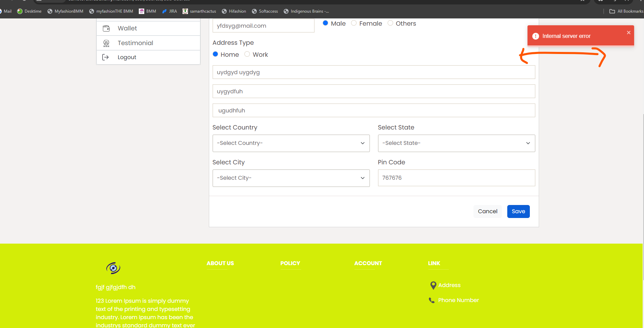Viewport: 644px width, 328px height.
Task: Click the Address footer link
Action: 450,285
